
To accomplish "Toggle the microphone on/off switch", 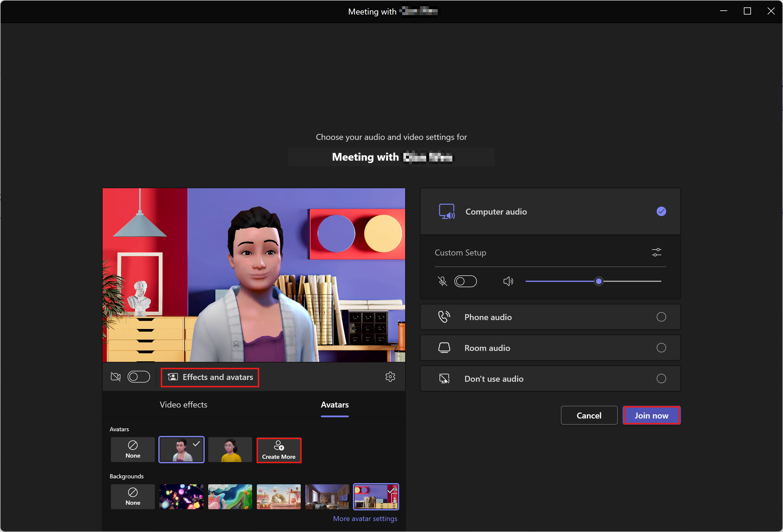I will coord(465,282).
